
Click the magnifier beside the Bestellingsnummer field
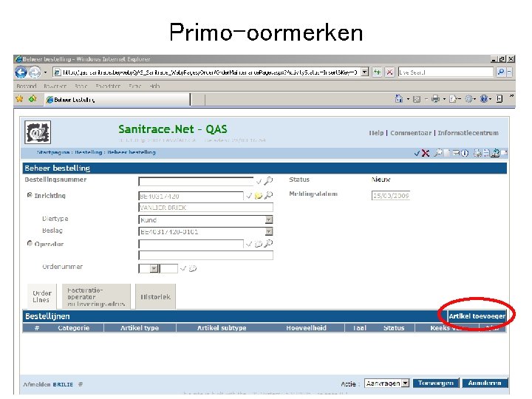268,181
